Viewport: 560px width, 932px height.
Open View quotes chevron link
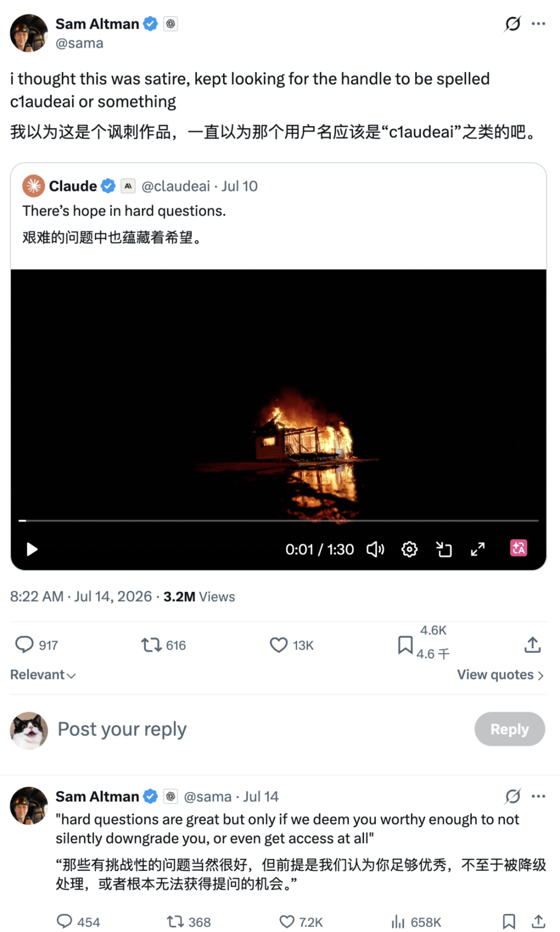(500, 675)
